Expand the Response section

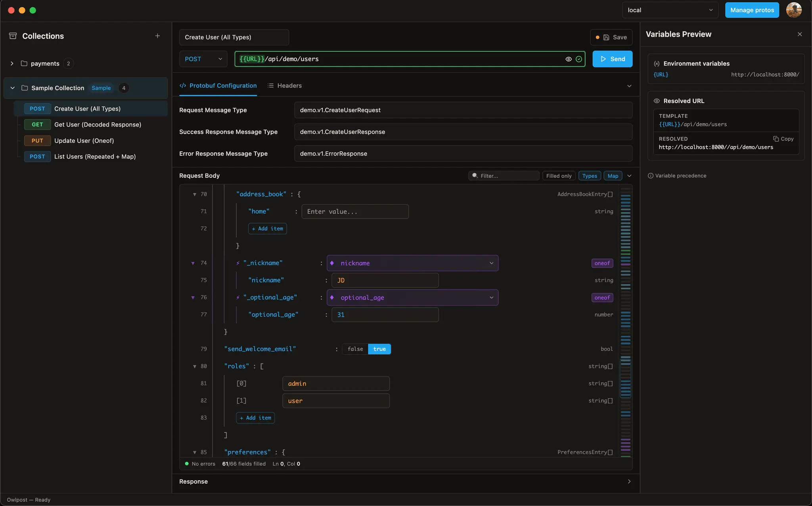point(629,481)
